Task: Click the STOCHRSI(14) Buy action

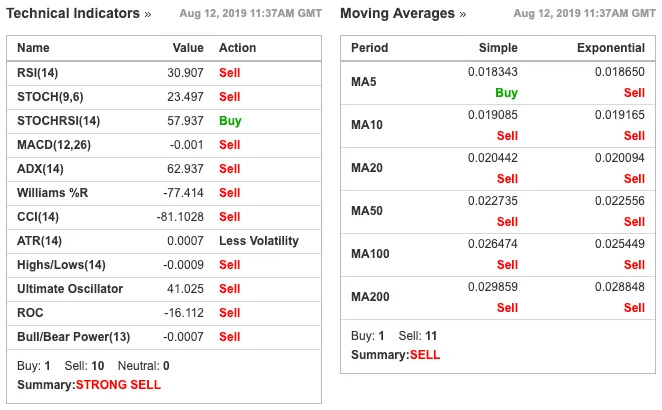Action: [x=230, y=121]
